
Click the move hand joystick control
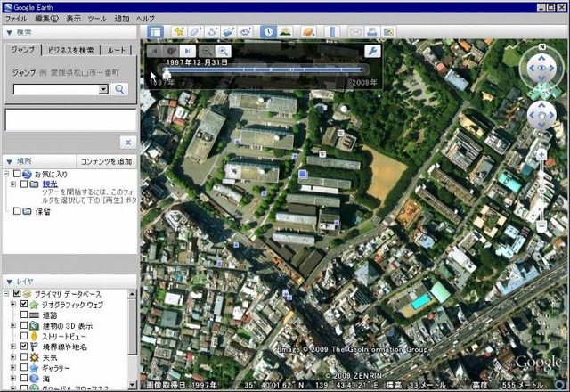541,116
